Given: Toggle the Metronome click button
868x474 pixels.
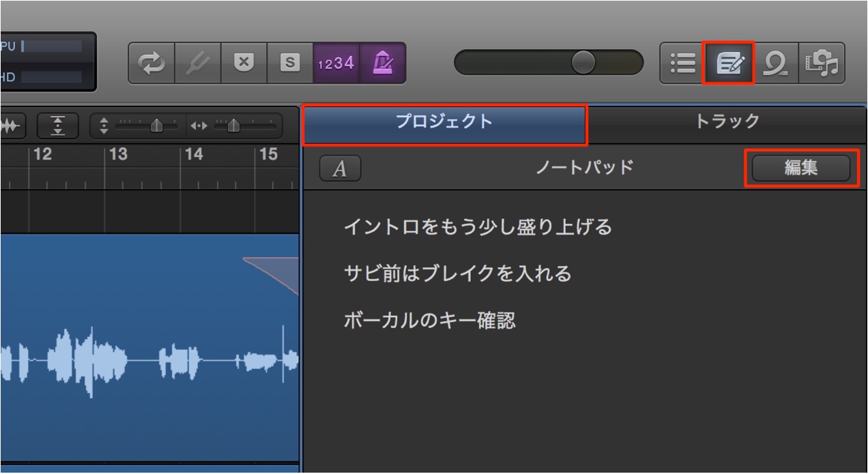Looking at the screenshot, I should coord(382,63).
